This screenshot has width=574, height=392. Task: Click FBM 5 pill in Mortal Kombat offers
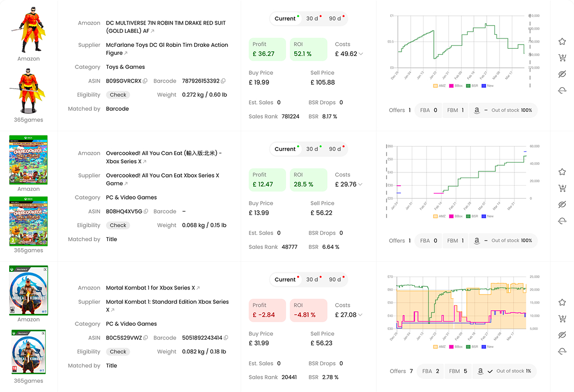458,371
